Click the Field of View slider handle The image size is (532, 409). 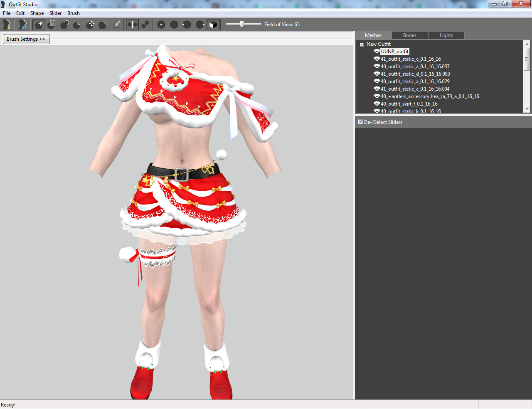tap(242, 24)
